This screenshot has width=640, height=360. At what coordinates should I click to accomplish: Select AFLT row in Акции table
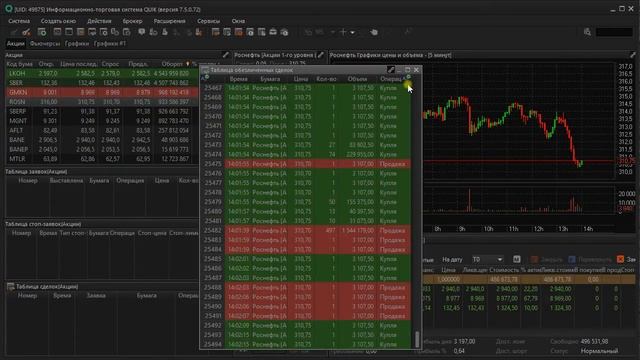[102, 130]
